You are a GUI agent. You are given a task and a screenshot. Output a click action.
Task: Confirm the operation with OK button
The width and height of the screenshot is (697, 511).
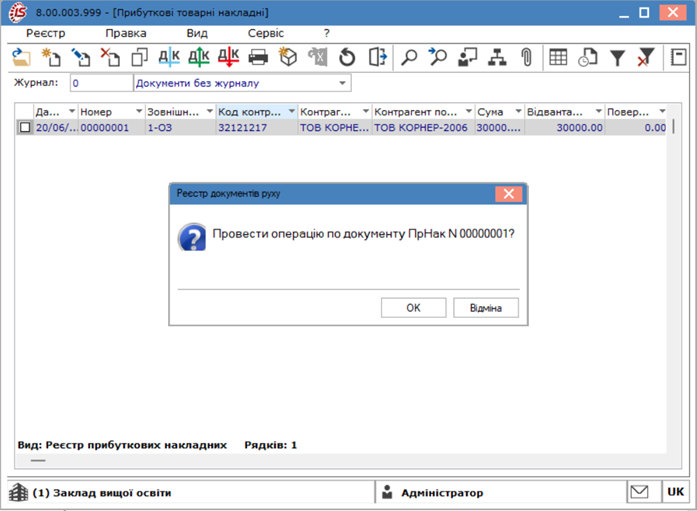click(x=413, y=308)
